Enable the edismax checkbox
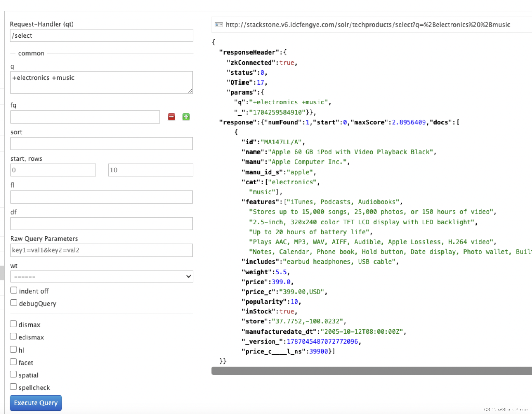 pyautogui.click(x=13, y=337)
